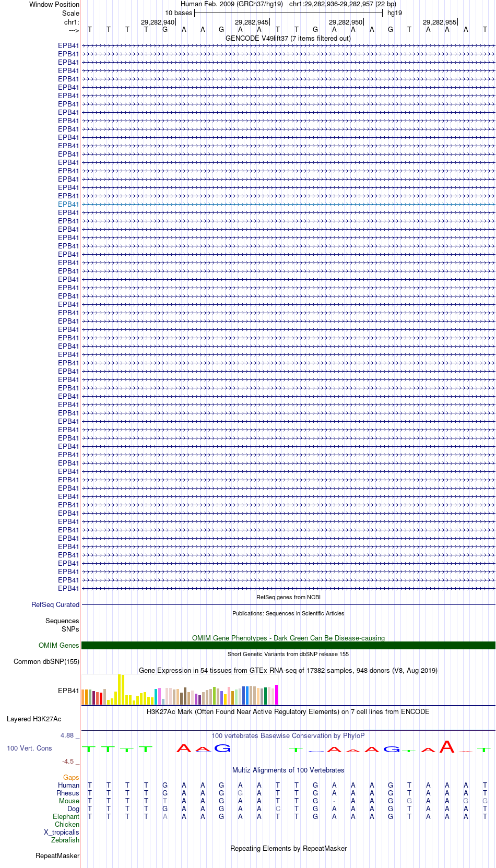This screenshot has height=868, width=496.
Task: Open Short Genetic Variants from dbSNP title
Action: [288, 654]
